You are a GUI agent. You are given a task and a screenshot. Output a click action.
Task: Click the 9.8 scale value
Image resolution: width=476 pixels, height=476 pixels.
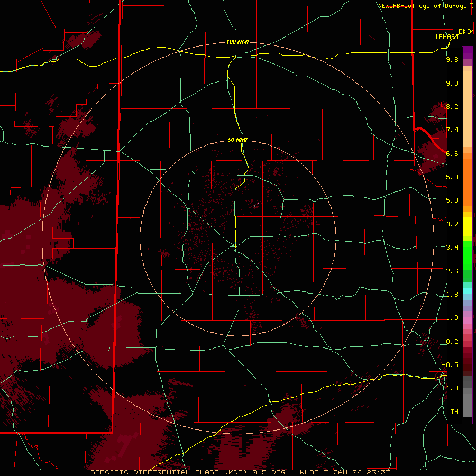(452, 59)
